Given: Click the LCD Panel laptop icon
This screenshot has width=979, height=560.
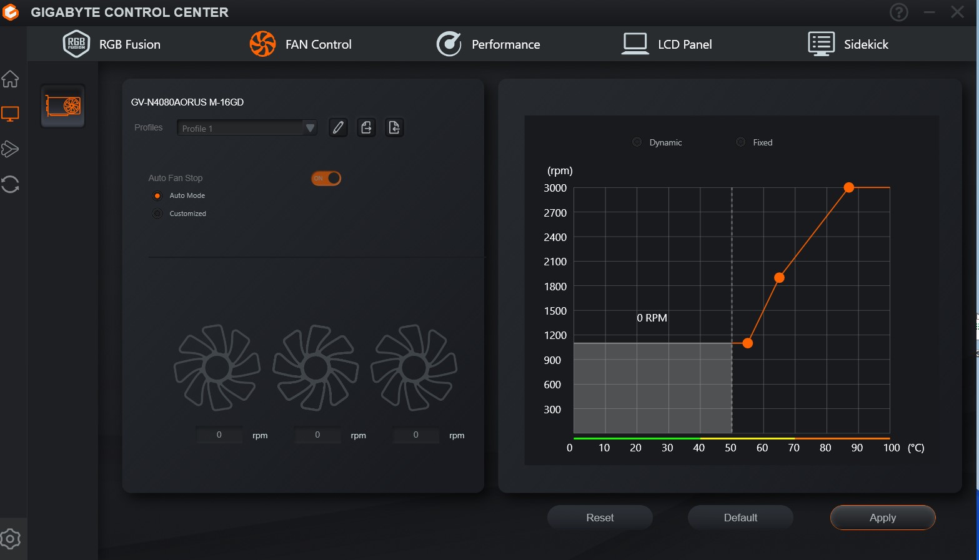Looking at the screenshot, I should pos(635,44).
